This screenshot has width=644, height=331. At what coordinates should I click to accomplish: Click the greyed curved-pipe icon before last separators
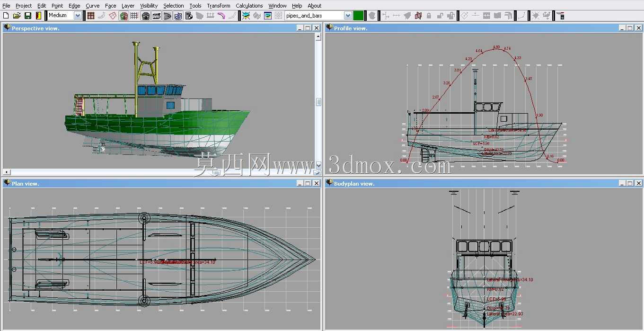coord(508,16)
